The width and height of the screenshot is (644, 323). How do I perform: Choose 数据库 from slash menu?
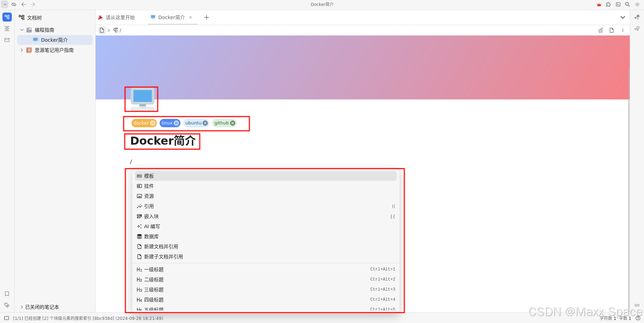pyautogui.click(x=266, y=236)
